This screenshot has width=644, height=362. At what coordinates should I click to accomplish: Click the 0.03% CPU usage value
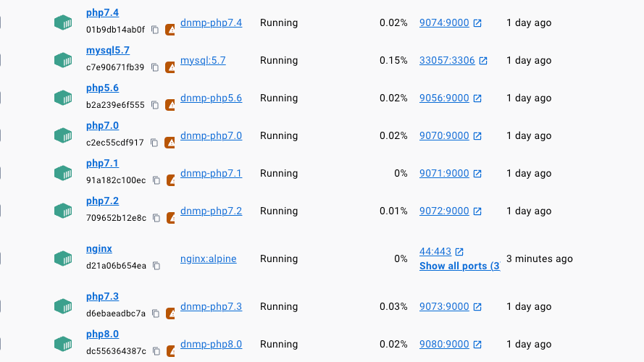point(393,306)
